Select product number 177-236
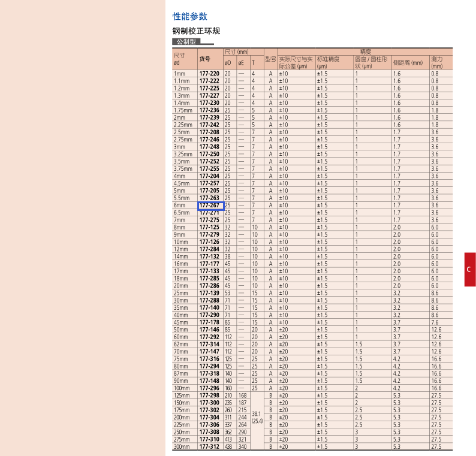This screenshot has height=456, width=476. click(x=209, y=110)
